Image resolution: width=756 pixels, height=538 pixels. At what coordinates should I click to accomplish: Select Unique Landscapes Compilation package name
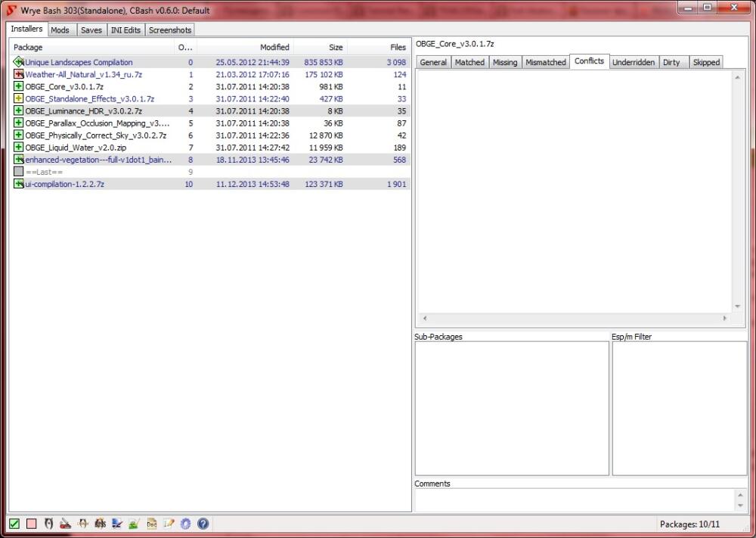tap(79, 62)
